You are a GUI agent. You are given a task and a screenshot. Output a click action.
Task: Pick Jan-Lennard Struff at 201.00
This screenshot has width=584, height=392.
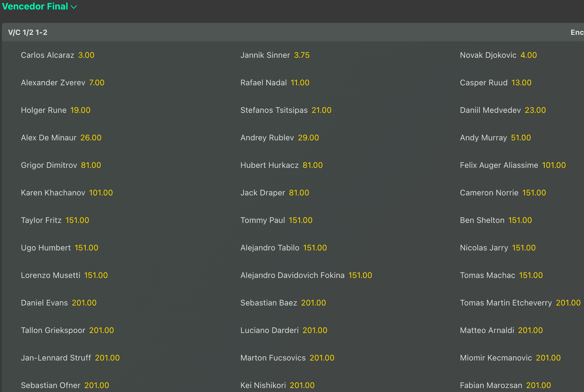pos(70,358)
